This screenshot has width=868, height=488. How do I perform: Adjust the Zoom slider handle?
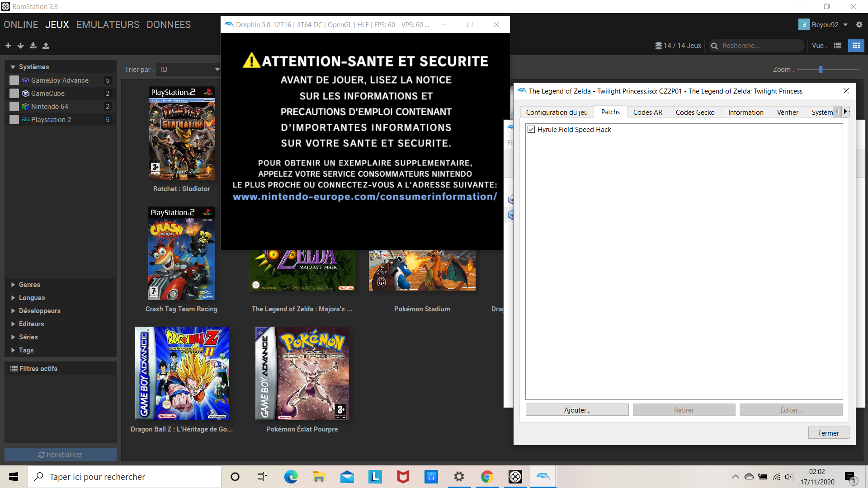[821, 70]
